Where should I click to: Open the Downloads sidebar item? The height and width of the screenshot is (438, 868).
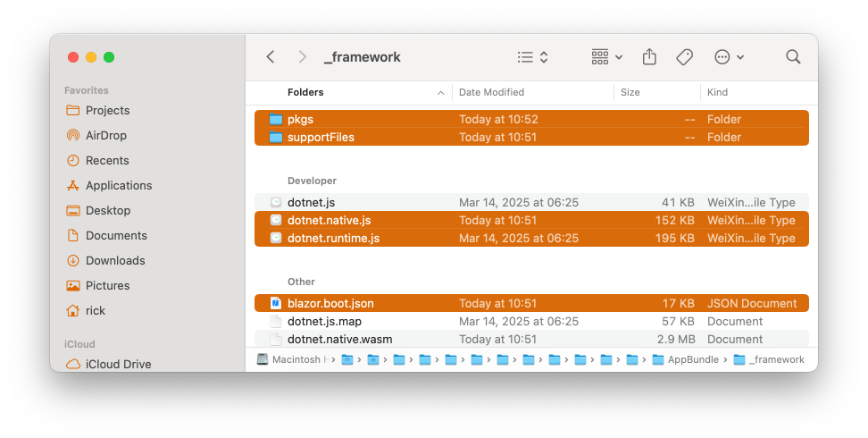click(114, 261)
